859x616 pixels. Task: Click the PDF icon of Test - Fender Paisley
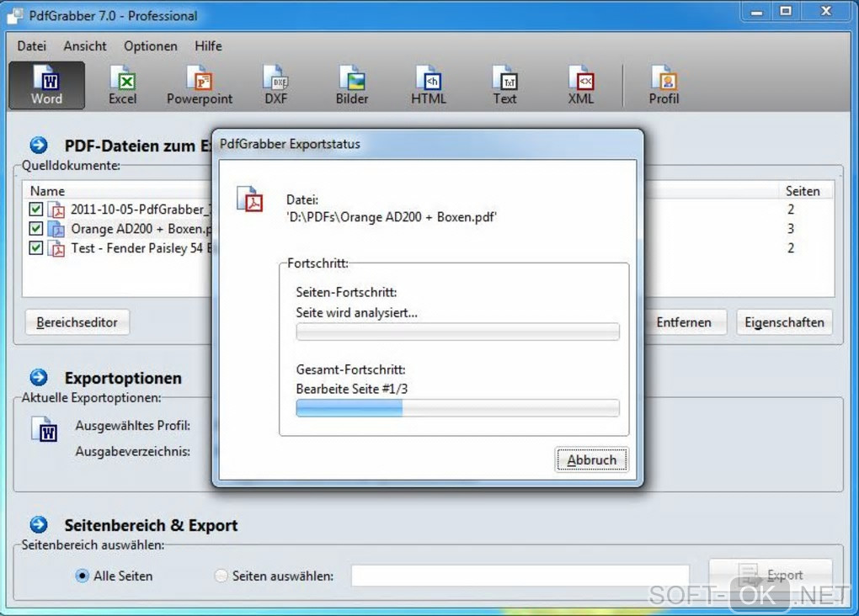point(56,248)
